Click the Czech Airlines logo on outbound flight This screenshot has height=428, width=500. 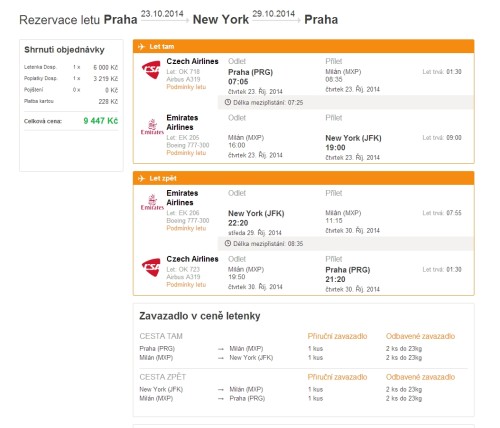coord(151,70)
